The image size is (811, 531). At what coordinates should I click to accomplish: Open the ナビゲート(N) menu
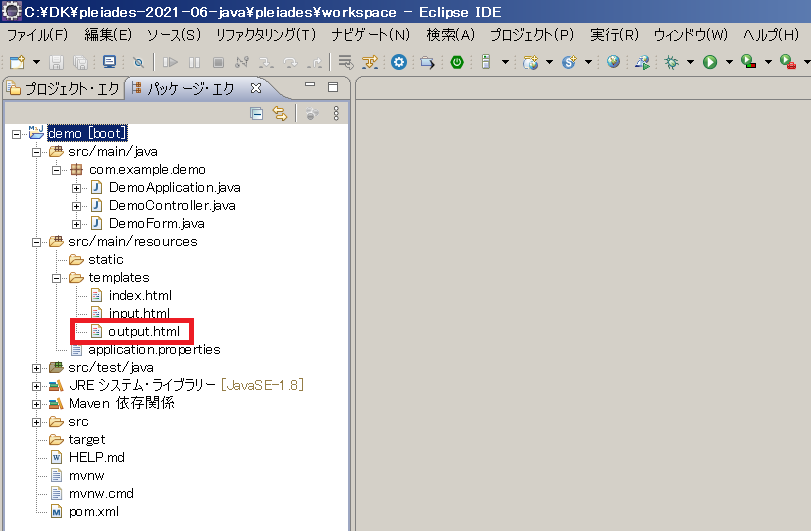coord(370,35)
